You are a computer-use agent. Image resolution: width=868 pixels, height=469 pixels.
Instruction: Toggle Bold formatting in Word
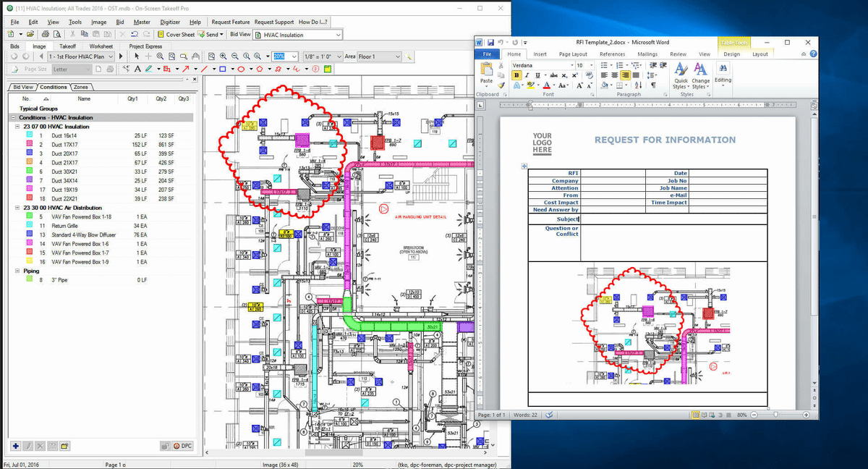tap(516, 75)
